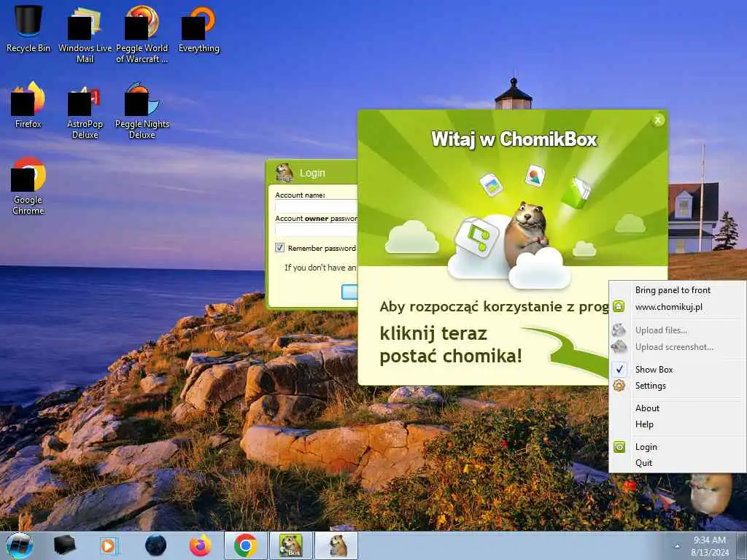Open Google Chrome desktop shortcut
The height and width of the screenshot is (560, 747).
(x=28, y=186)
